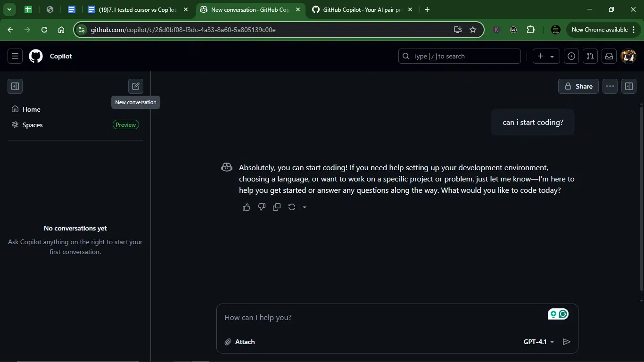Open the Chrome extensions puzzle menu
This screenshot has height=362, width=644.
[x=530, y=30]
